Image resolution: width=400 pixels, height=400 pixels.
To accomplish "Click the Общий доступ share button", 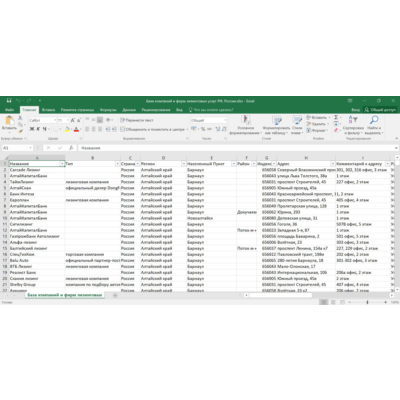I will pos(380,110).
